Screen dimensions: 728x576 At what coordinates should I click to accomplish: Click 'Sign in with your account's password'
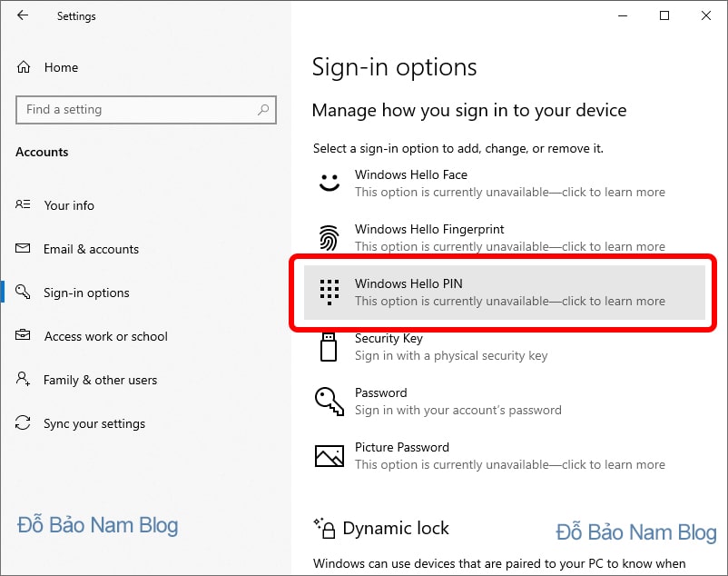point(458,410)
